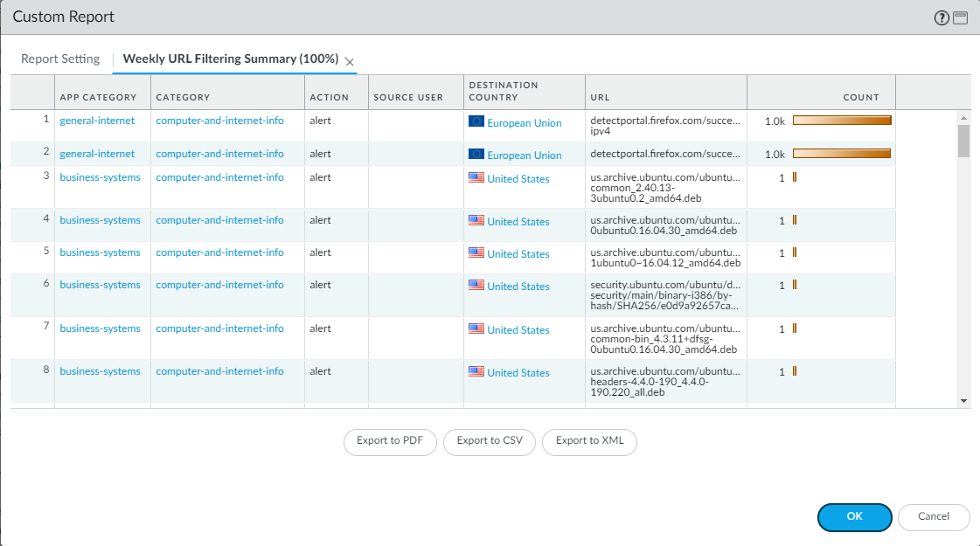Click European Union link in row 2
Viewport: 980px width, 546px height.
[525, 156]
